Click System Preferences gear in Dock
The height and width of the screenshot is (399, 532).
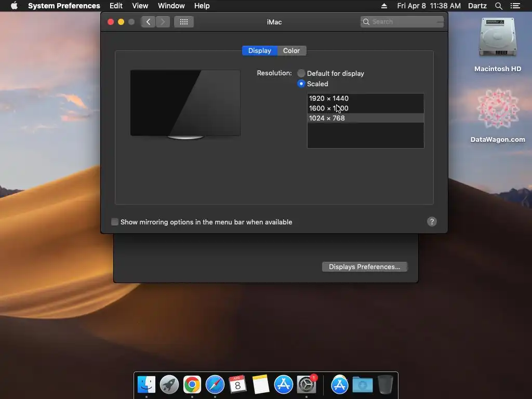[307, 384]
